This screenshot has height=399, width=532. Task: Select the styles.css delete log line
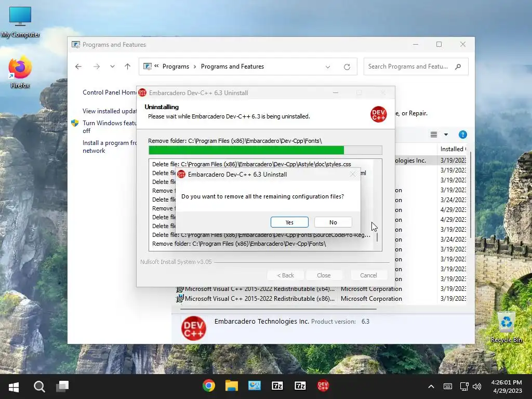(x=251, y=164)
